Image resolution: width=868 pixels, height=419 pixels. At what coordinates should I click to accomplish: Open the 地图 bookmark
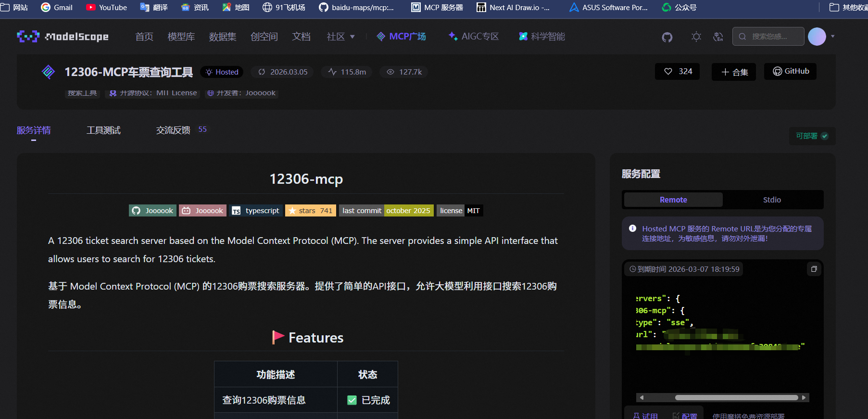click(x=236, y=7)
